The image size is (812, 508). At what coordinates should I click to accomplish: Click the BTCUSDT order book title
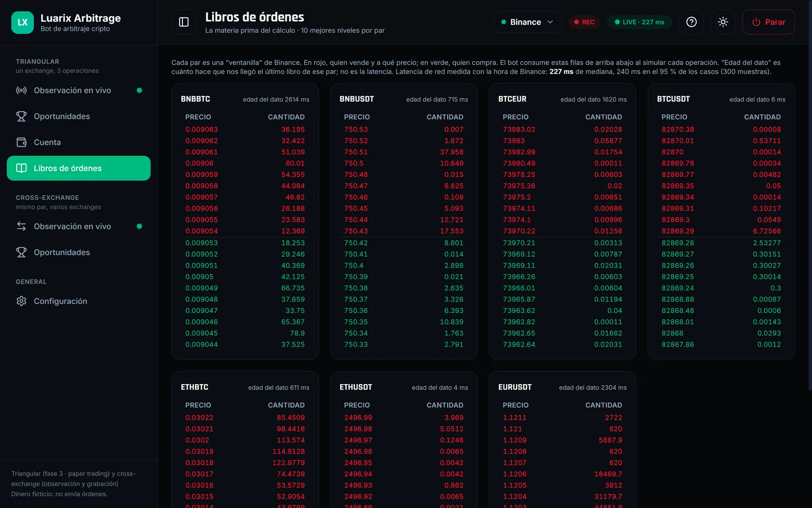point(673,99)
